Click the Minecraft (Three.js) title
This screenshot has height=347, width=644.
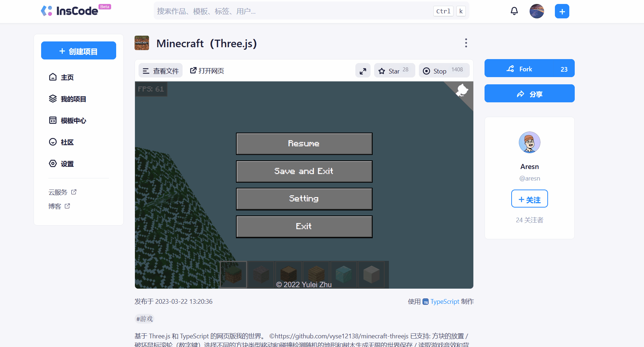[206, 43]
